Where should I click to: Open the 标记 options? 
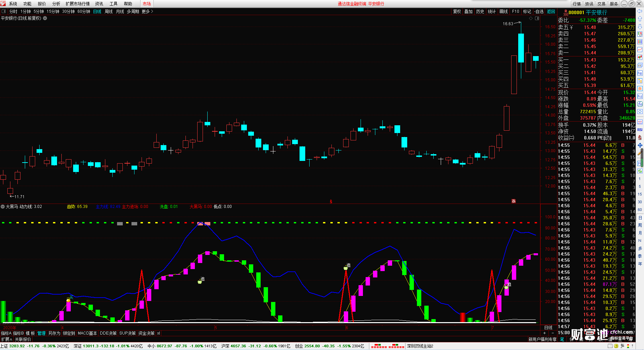[x=527, y=11]
